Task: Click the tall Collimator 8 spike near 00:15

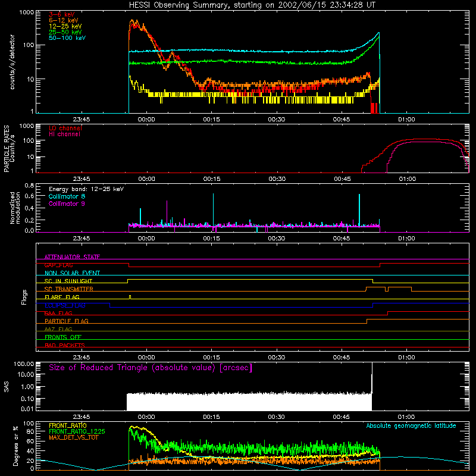Action: point(213,209)
